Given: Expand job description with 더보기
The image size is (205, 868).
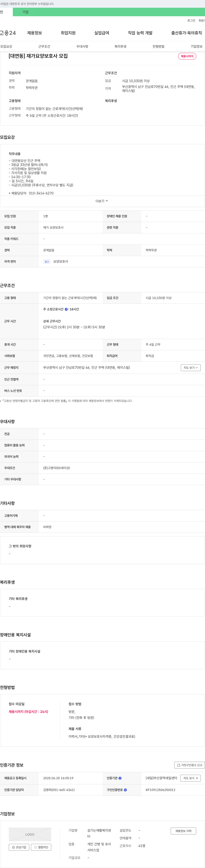Looking at the screenshot, I should point(102,201).
